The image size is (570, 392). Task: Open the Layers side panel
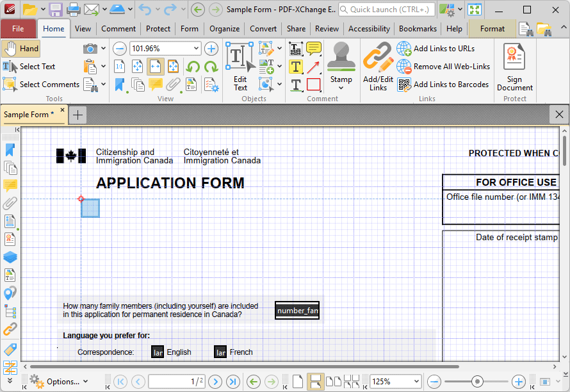click(10, 257)
